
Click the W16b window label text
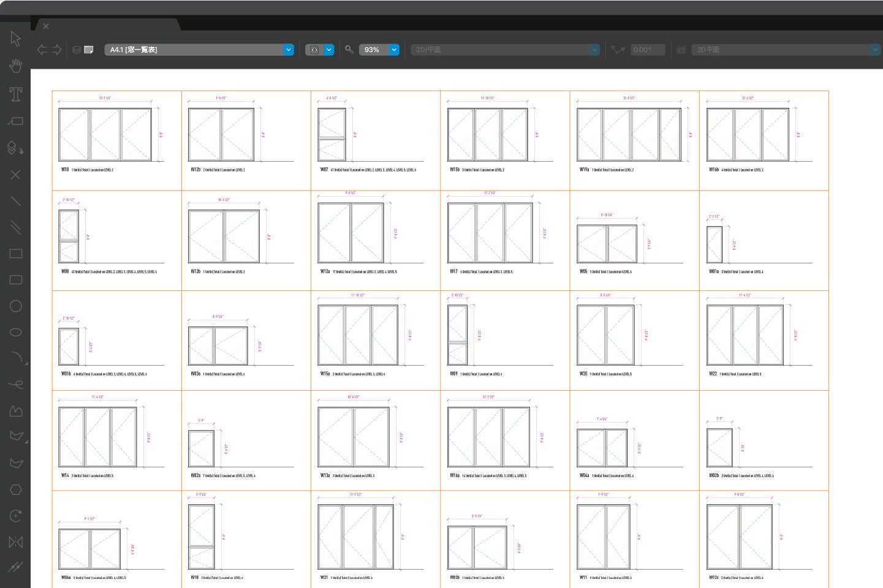tap(714, 170)
